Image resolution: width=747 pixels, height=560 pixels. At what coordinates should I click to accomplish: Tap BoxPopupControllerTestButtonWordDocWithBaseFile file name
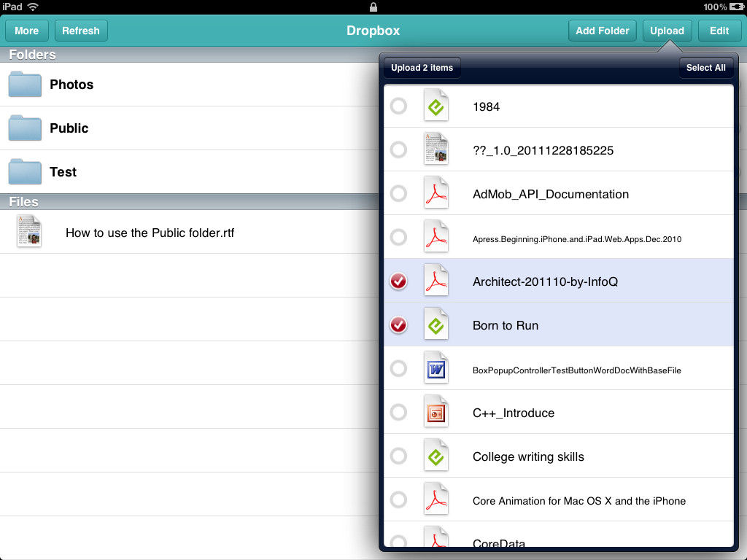point(577,370)
